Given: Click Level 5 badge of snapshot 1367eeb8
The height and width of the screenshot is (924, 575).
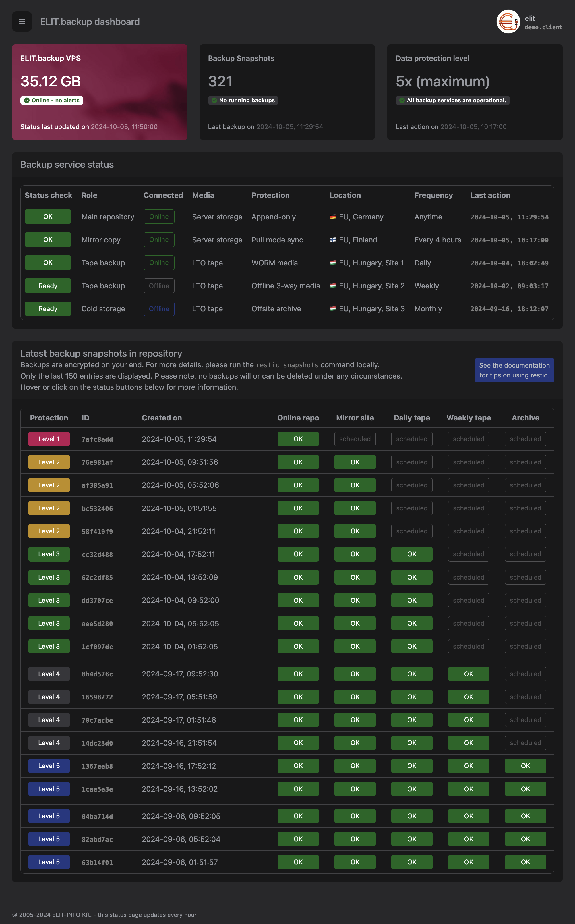Looking at the screenshot, I should (x=49, y=765).
